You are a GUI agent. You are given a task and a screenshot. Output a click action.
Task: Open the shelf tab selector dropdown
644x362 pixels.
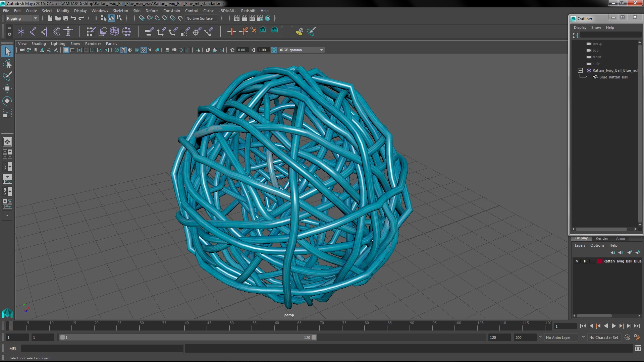[x=9, y=28]
